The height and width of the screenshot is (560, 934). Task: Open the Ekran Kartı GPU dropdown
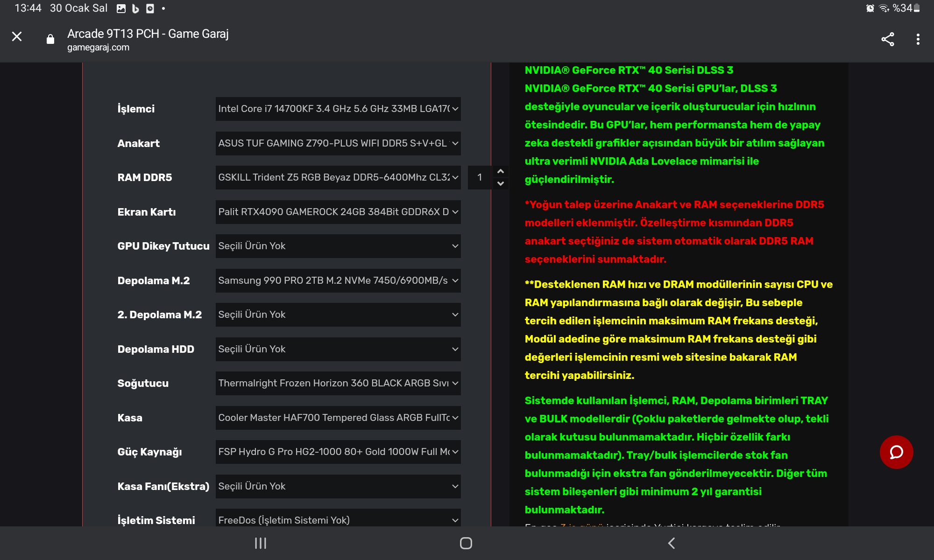click(338, 212)
